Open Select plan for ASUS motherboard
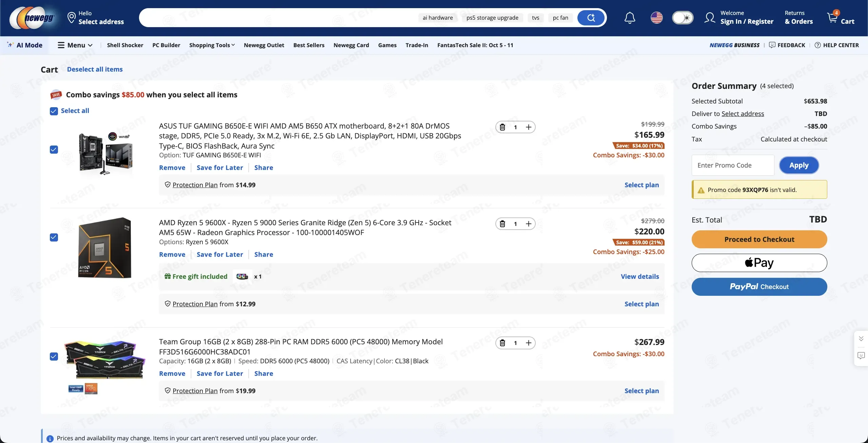 pos(642,185)
